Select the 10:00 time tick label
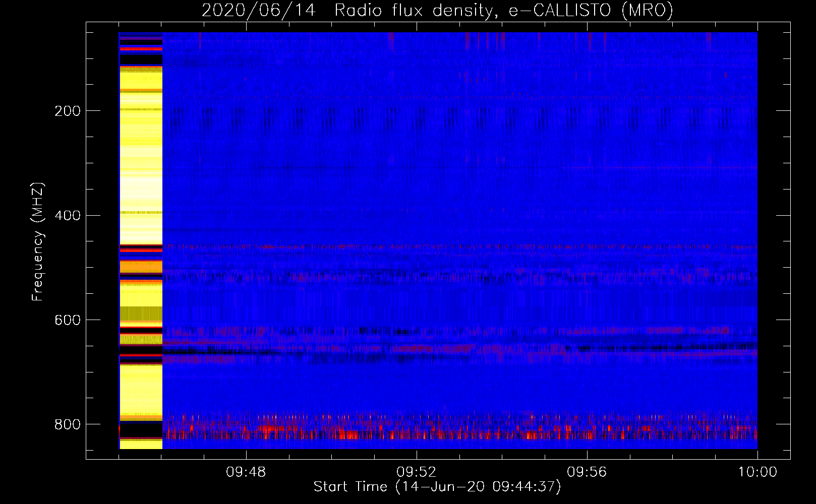816x504 pixels. (757, 472)
